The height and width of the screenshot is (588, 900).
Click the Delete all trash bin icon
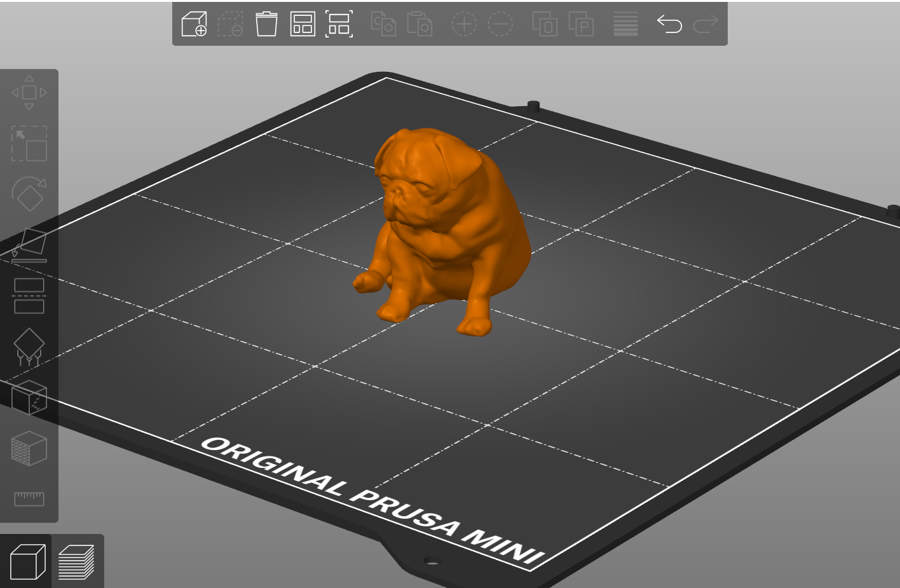tap(266, 24)
